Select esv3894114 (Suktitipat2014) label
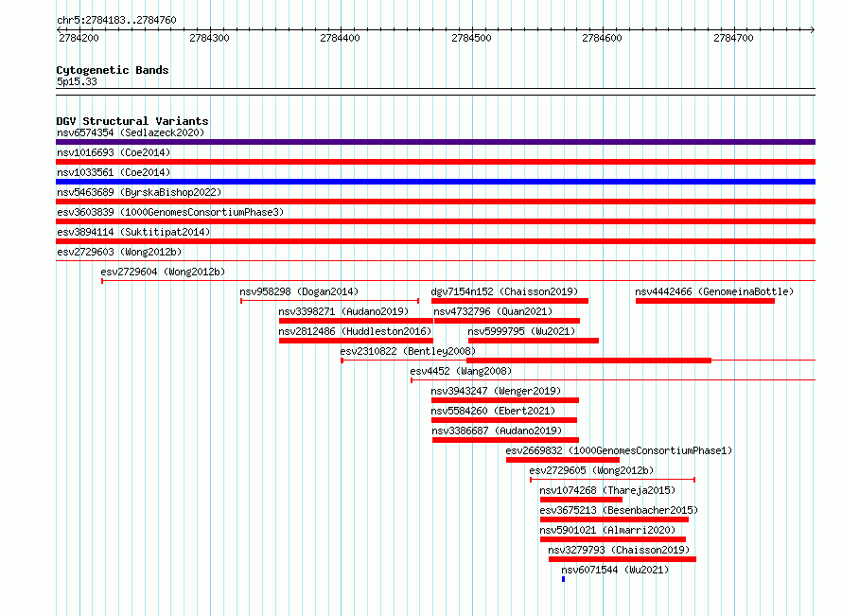Image resolution: width=842 pixels, height=616 pixels. [133, 232]
